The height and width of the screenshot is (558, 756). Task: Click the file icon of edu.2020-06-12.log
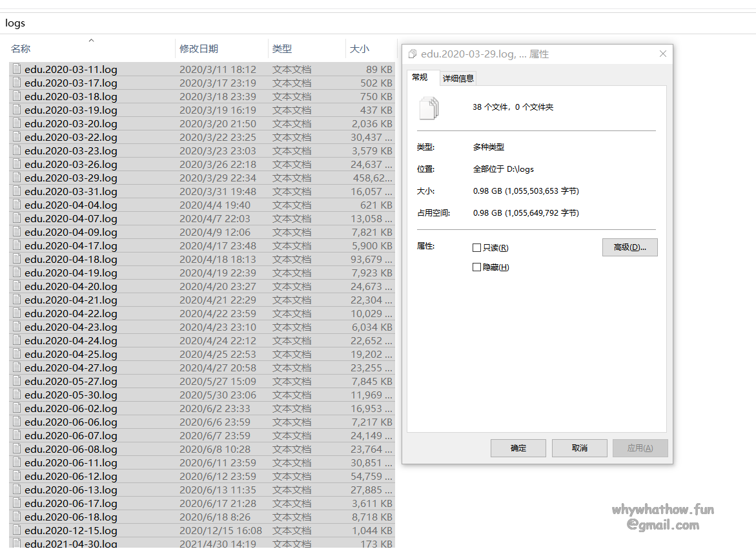17,476
